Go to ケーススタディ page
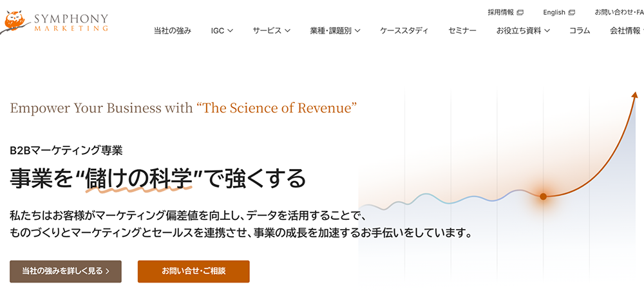644x298 pixels. [x=404, y=30]
